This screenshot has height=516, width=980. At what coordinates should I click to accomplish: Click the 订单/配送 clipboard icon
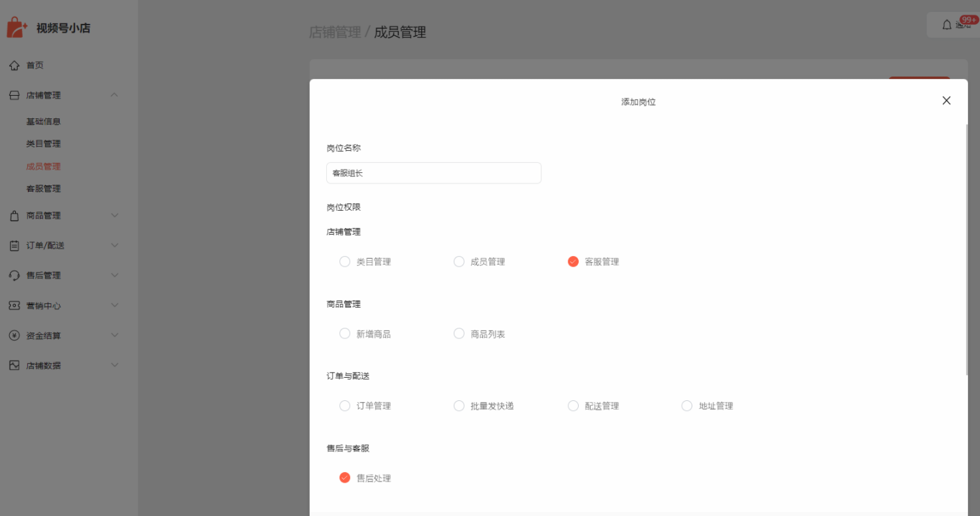14,245
